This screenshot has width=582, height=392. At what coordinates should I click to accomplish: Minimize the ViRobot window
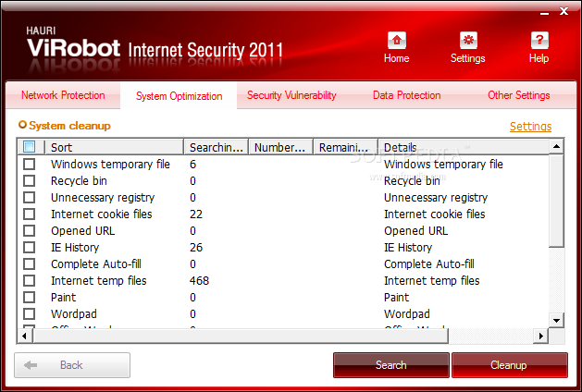544,13
